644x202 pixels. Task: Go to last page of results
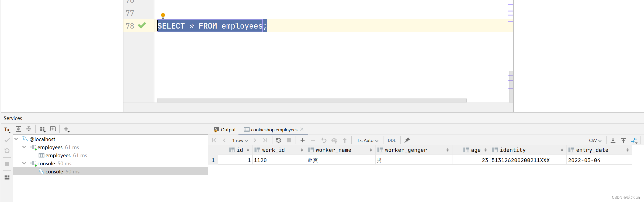click(265, 140)
